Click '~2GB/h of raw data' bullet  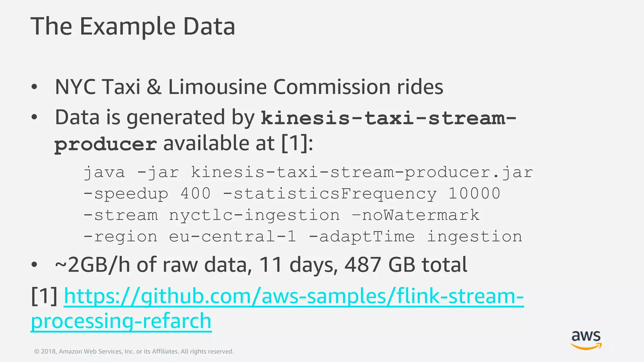(x=261, y=265)
